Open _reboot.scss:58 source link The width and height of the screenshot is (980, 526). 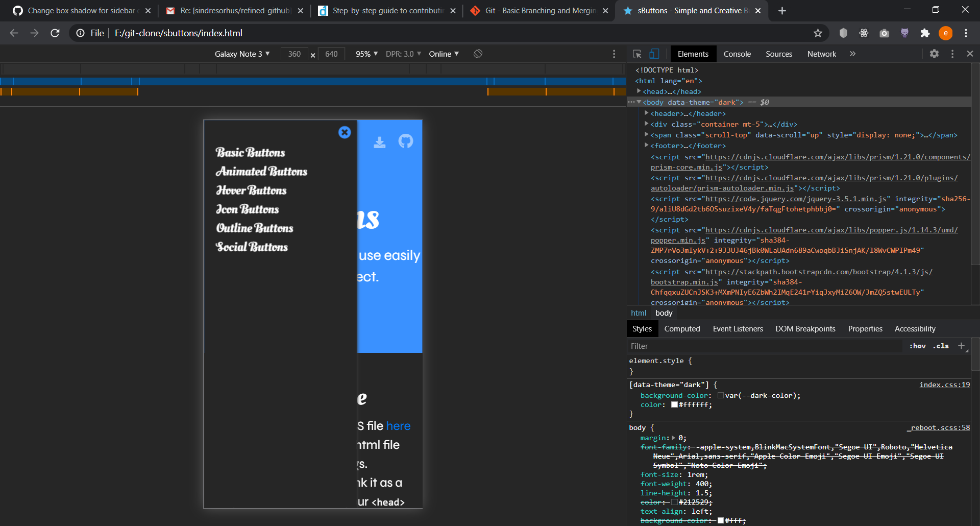pyautogui.click(x=938, y=427)
